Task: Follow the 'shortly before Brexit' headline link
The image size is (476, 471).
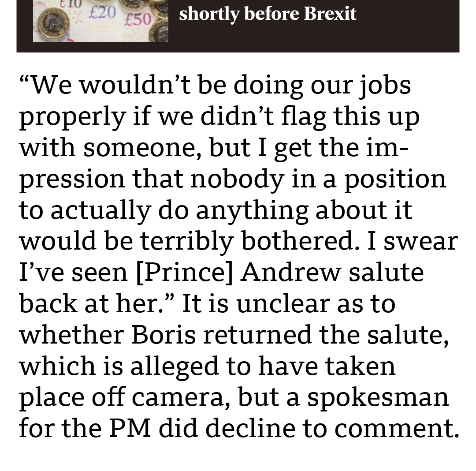Action: 268,14
